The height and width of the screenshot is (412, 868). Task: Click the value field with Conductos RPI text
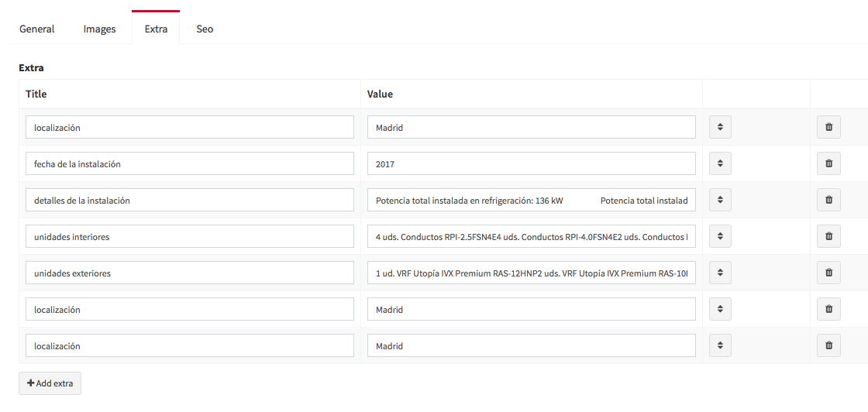tap(531, 236)
